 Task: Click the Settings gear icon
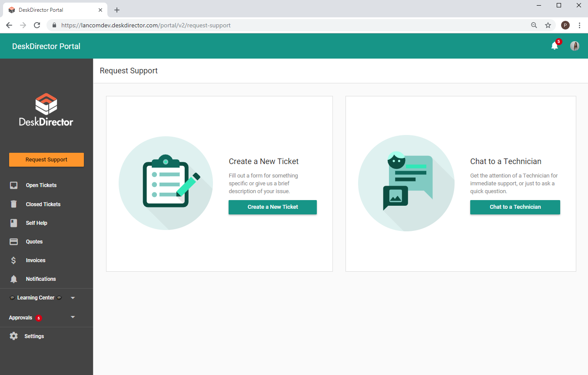pos(14,336)
